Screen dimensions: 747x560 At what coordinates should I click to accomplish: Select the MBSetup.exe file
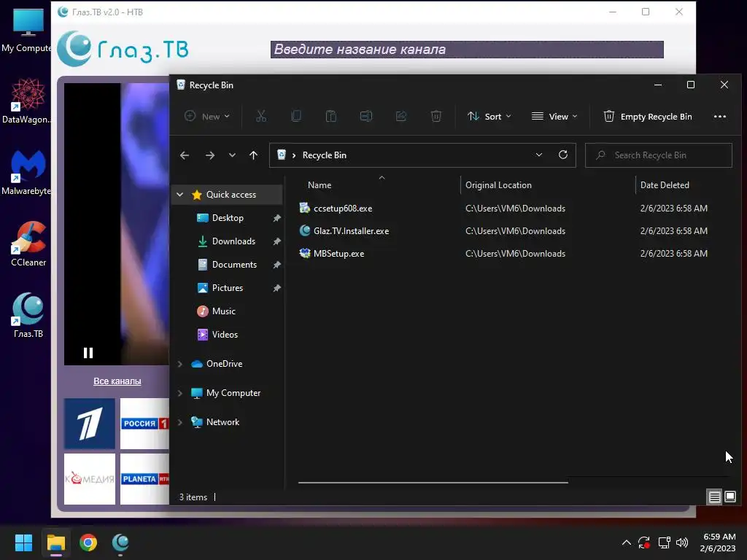338,253
